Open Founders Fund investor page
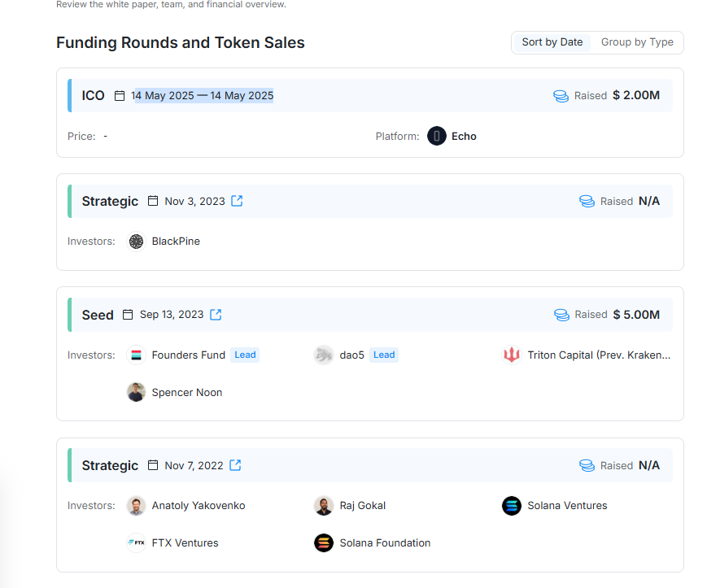Screen dimensions: 707x588 tap(188, 355)
